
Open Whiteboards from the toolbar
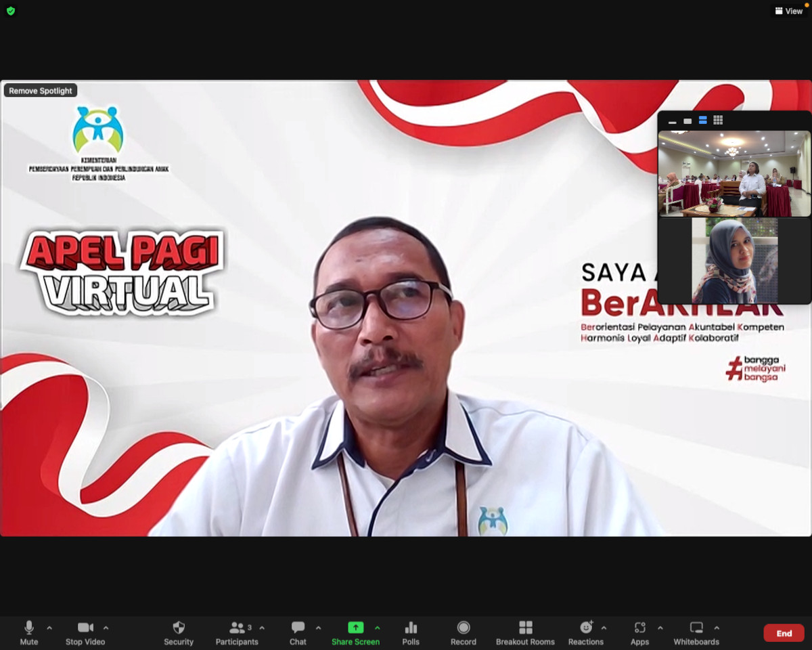[x=696, y=632]
